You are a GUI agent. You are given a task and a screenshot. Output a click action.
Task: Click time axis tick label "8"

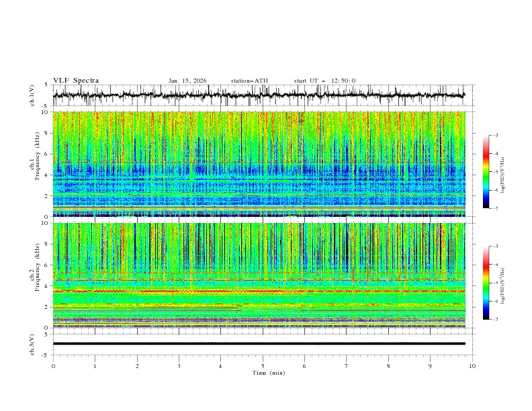(388, 366)
